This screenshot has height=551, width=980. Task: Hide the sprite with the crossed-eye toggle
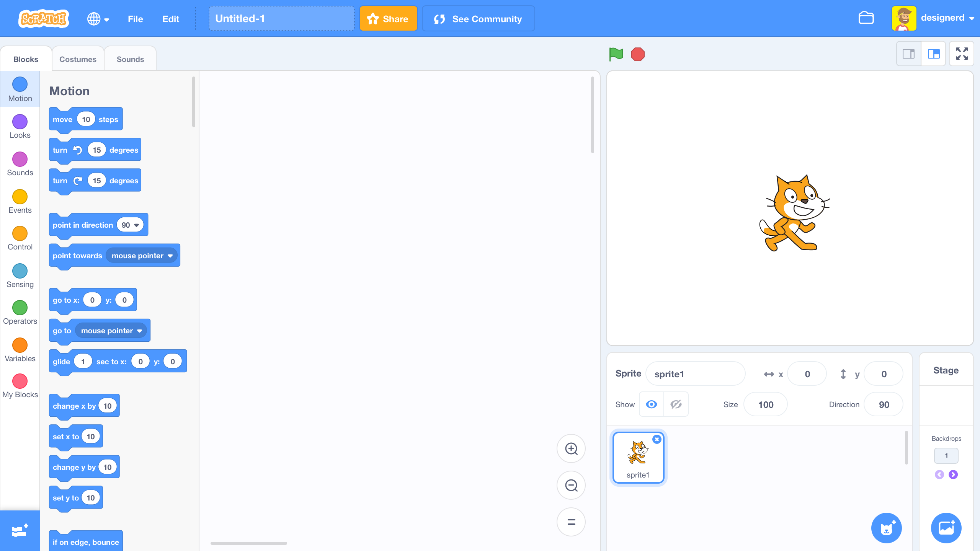[x=675, y=404]
